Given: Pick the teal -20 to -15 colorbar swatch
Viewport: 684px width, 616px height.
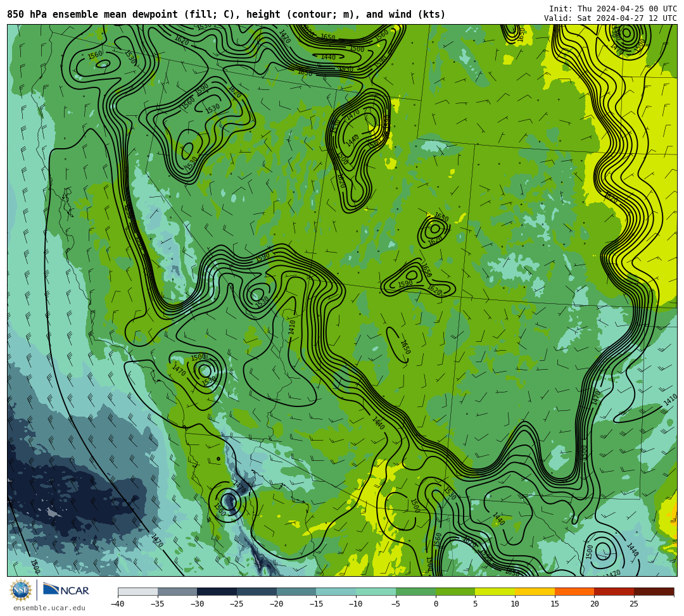Looking at the screenshot, I should [296, 591].
